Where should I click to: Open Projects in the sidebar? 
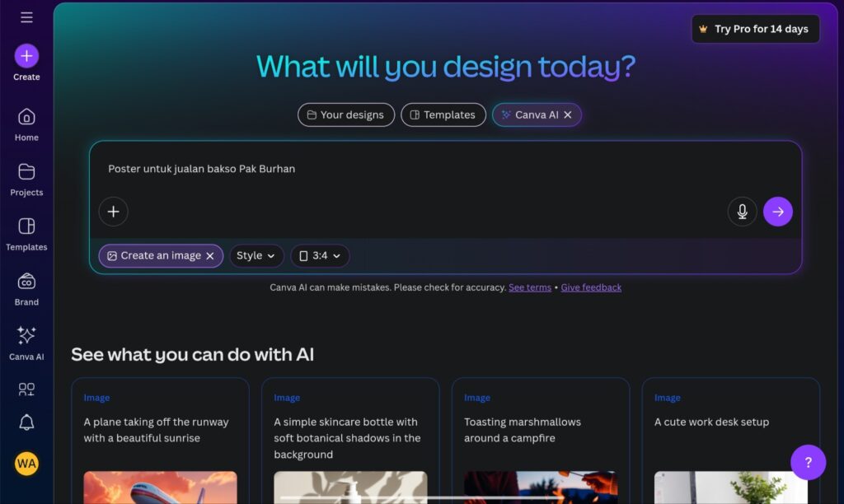coord(26,180)
